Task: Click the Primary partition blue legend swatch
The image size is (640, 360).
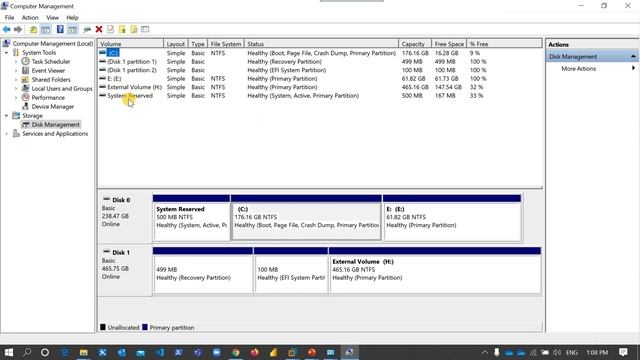Action: click(144, 327)
